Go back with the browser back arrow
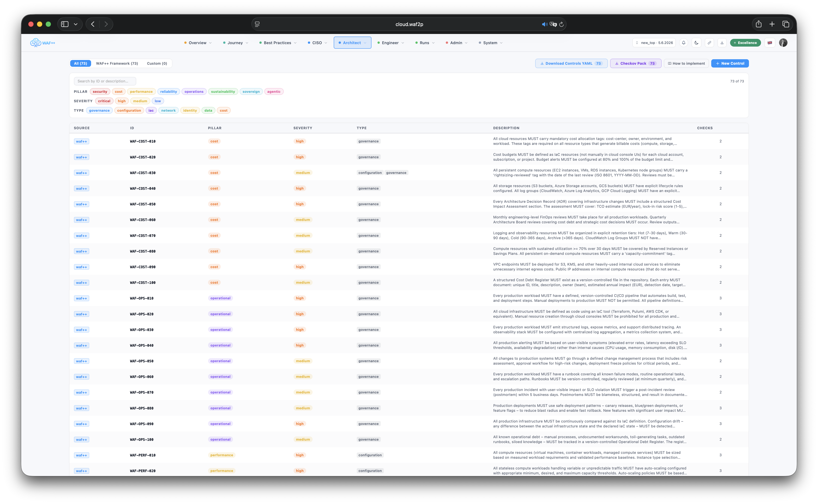Screen dimensions: 818x504 pyautogui.click(x=93, y=24)
